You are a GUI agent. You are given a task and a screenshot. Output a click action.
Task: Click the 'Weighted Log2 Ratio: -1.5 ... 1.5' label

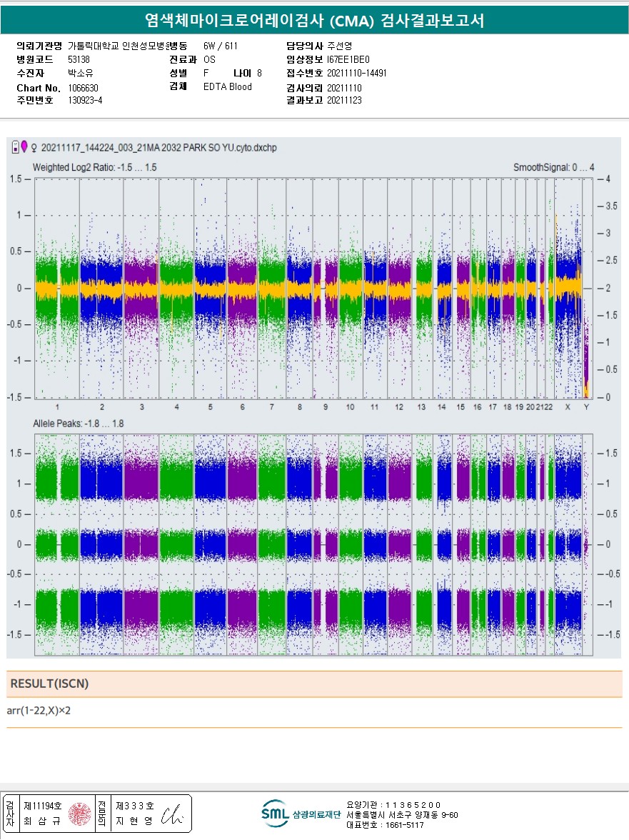click(95, 167)
